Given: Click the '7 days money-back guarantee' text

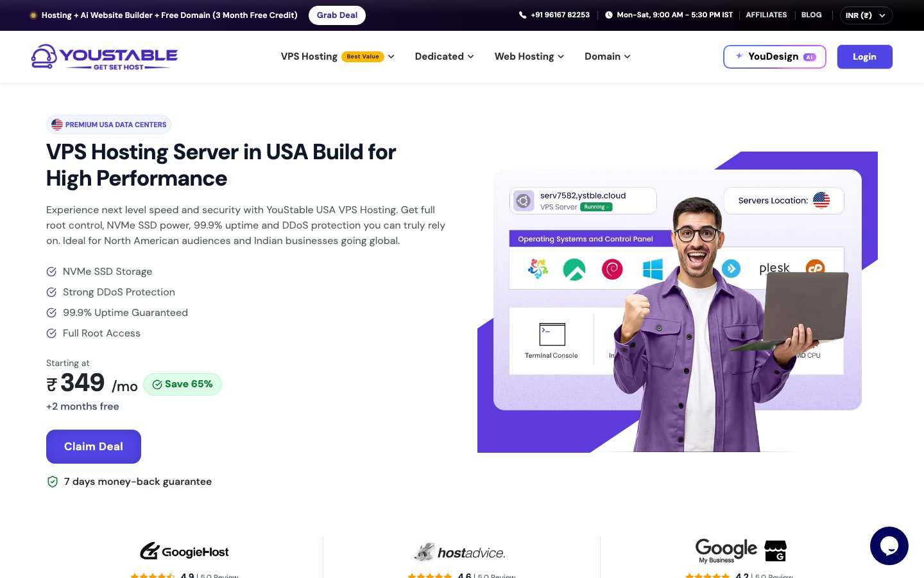Looking at the screenshot, I should [138, 482].
